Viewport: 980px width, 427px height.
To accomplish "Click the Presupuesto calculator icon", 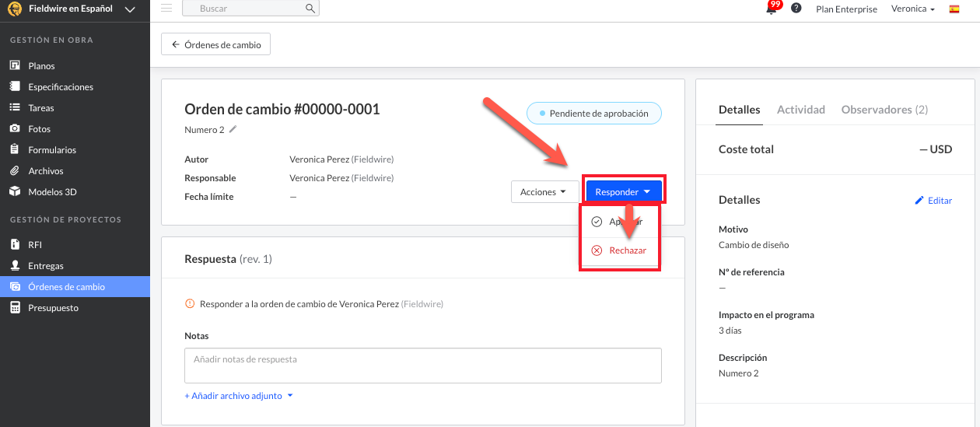I will coord(14,307).
